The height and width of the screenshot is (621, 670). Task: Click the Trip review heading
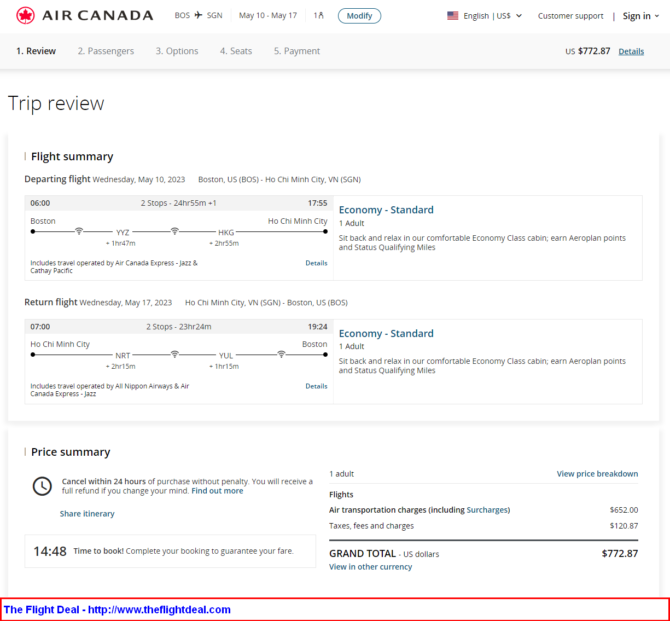(56, 103)
